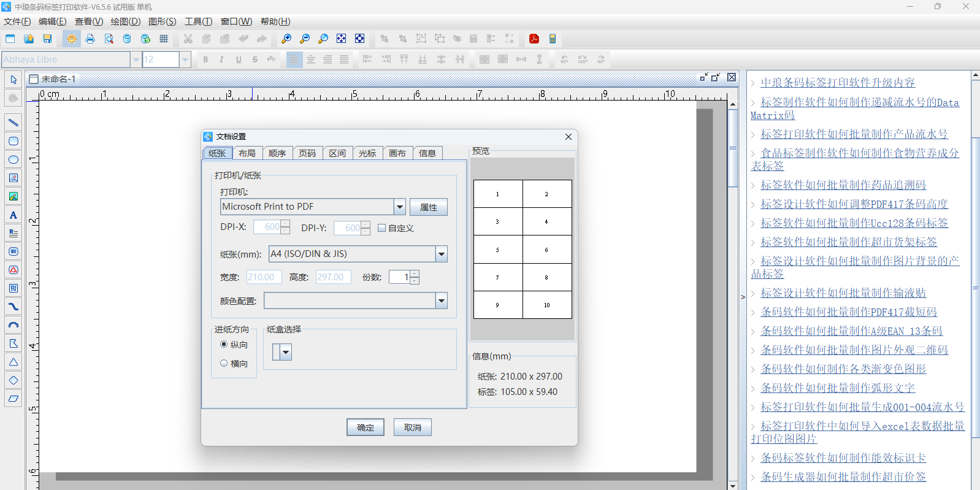Open the A4 paper size dropdown
980x490 pixels.
coord(441,254)
